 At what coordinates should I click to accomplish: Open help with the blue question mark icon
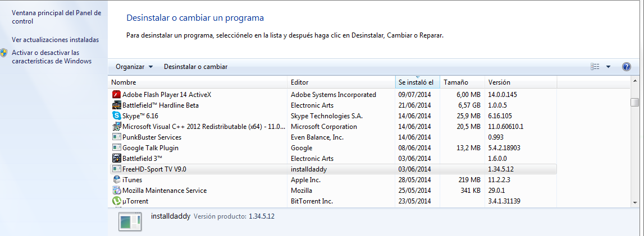[627, 67]
